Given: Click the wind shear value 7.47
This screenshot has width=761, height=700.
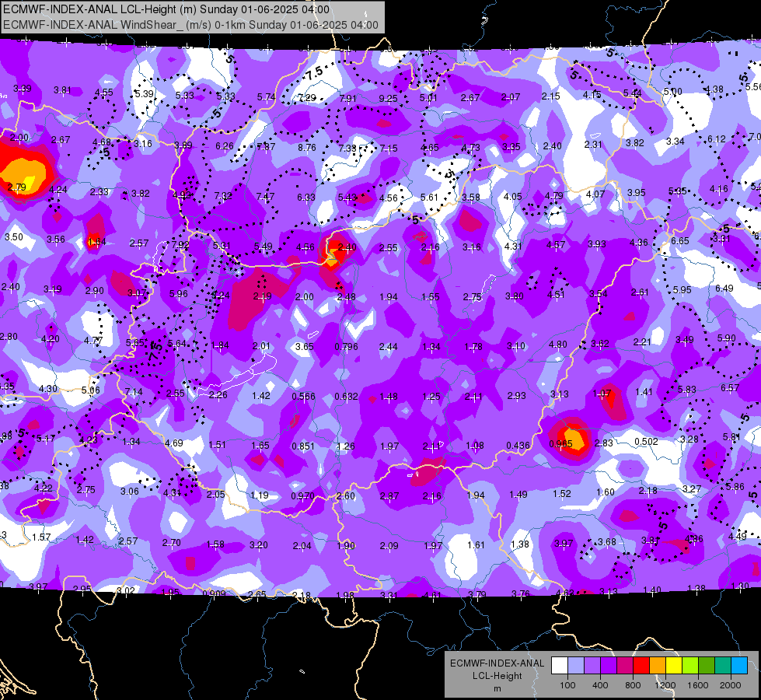Looking at the screenshot, I should click(x=265, y=197).
